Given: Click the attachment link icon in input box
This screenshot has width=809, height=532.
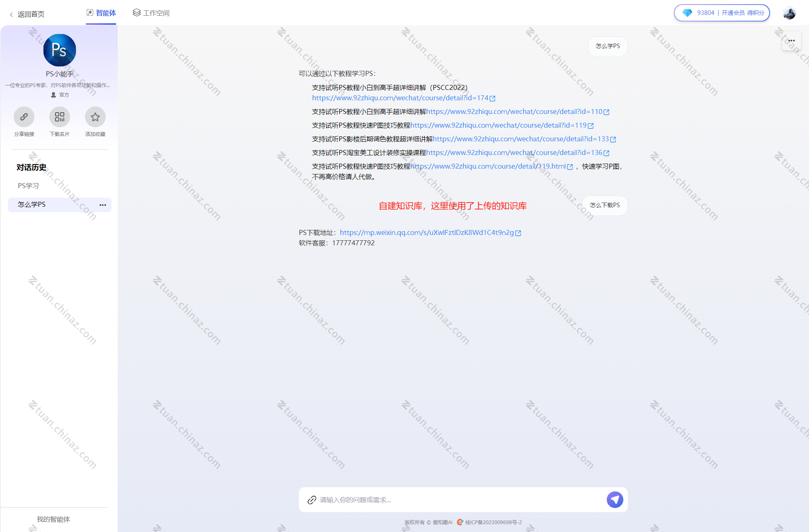Looking at the screenshot, I should (312, 500).
